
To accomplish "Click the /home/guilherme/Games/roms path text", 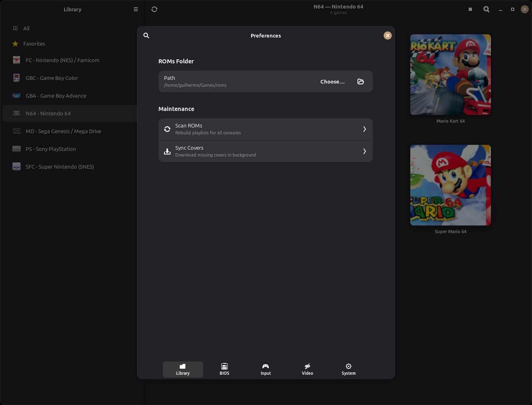I will click(x=195, y=85).
